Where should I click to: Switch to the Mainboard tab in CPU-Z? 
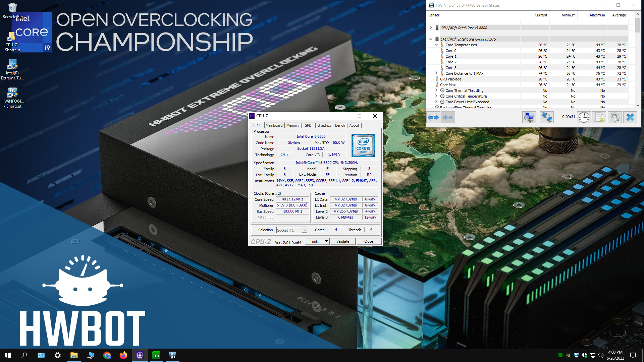pos(274,125)
